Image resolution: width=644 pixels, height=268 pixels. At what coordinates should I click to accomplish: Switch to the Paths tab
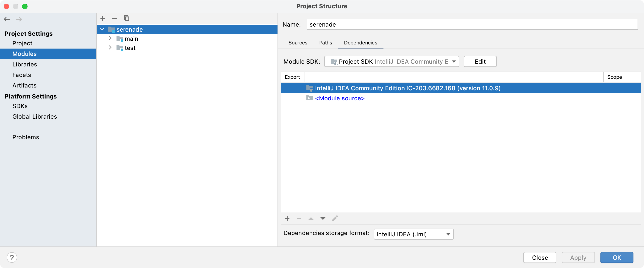pyautogui.click(x=325, y=43)
